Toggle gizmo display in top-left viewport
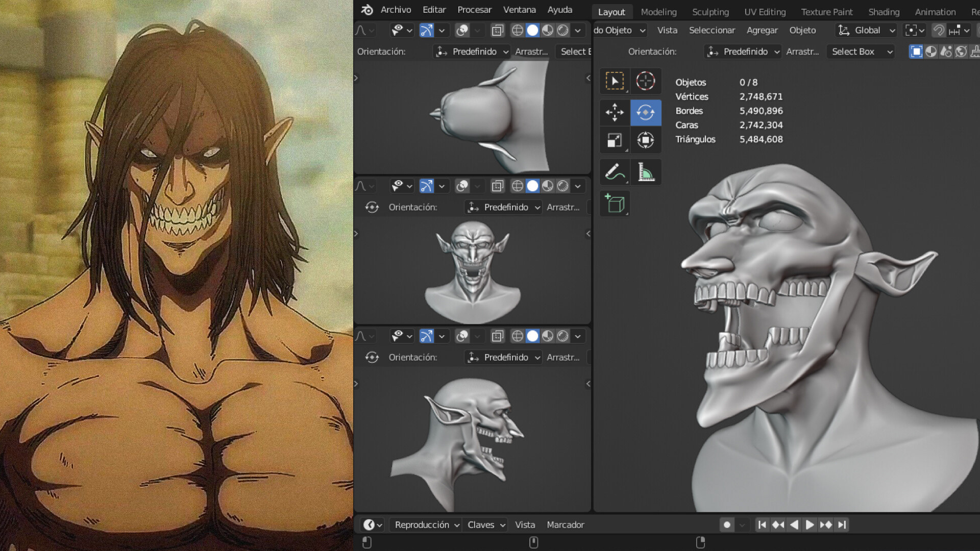The height and width of the screenshot is (551, 980). (426, 31)
